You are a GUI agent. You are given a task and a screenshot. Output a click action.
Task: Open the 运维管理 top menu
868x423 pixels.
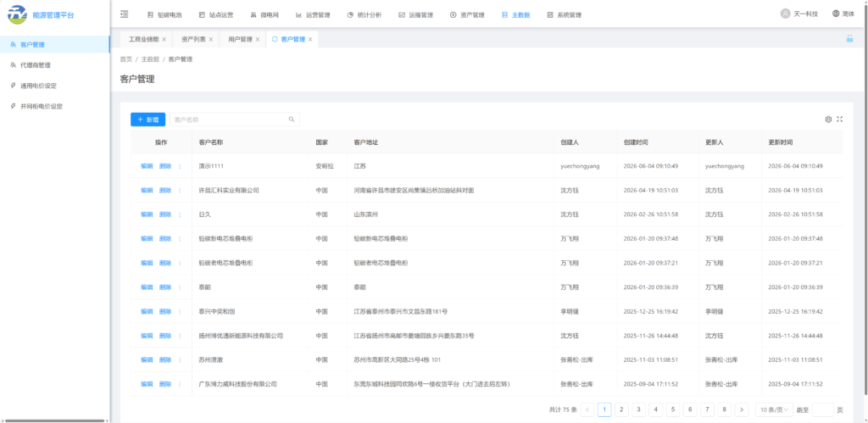tap(415, 15)
